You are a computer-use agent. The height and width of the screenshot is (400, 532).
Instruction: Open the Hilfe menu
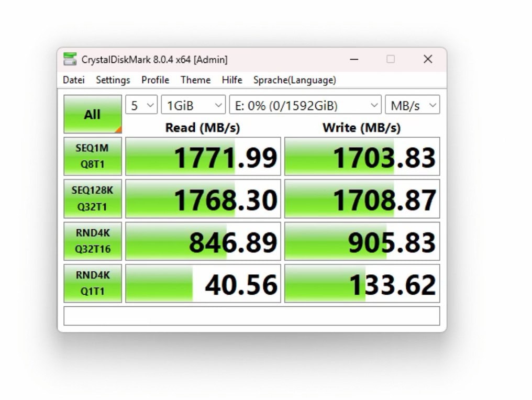[x=232, y=80]
